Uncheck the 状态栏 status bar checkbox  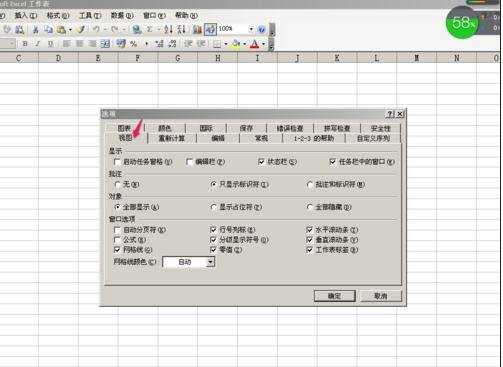pyautogui.click(x=261, y=162)
